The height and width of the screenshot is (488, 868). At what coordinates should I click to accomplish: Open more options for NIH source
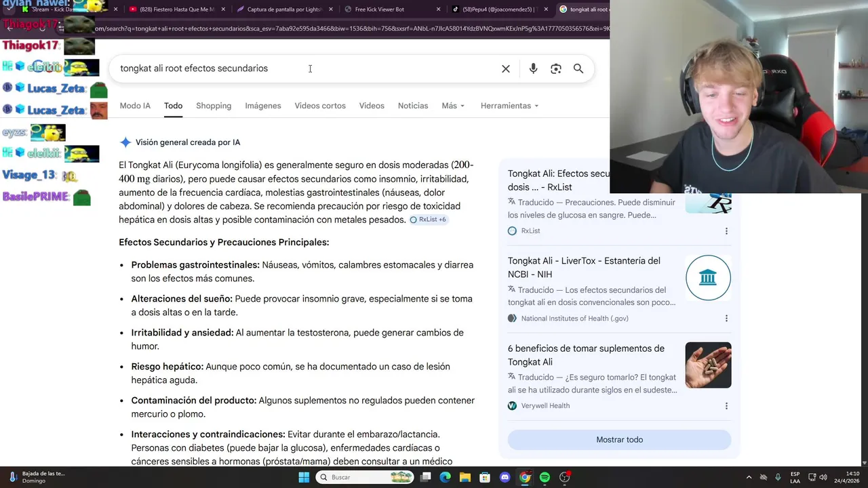(x=726, y=319)
